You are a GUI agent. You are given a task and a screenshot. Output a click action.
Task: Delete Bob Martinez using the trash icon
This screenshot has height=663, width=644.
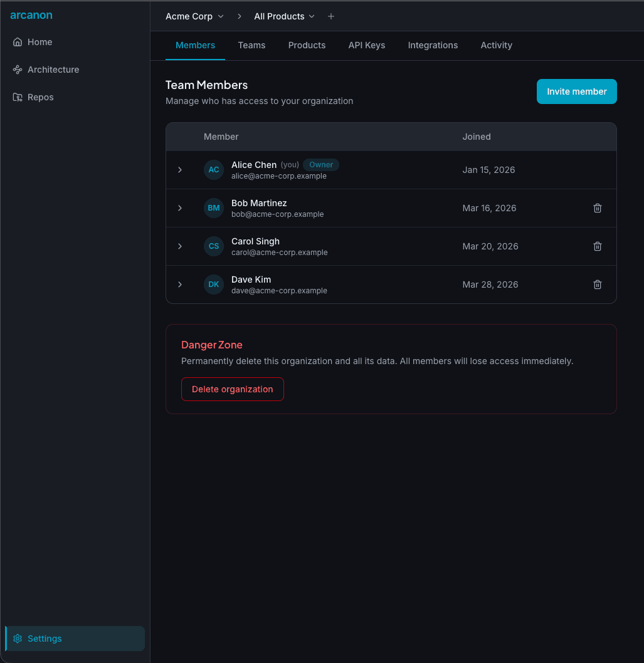[x=597, y=207]
